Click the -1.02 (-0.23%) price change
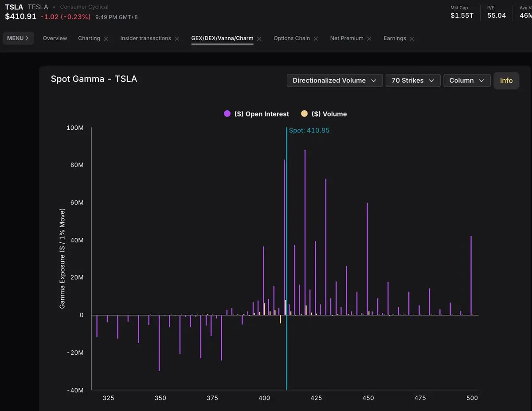The height and width of the screenshot is (411, 532). coord(65,16)
